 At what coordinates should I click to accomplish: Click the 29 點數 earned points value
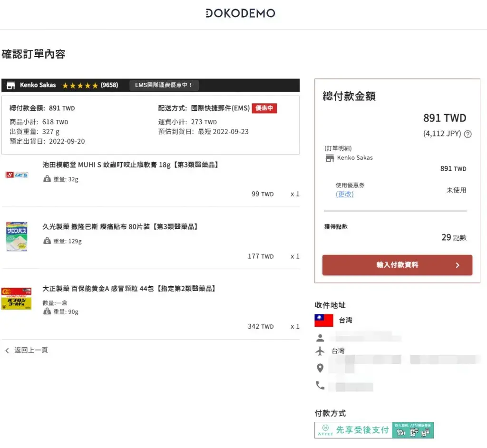pyautogui.click(x=454, y=238)
